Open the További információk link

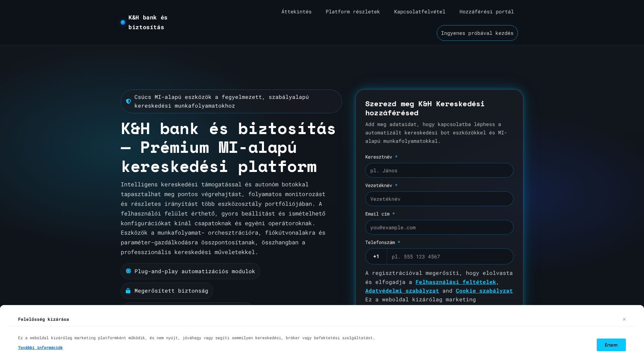coord(40,348)
